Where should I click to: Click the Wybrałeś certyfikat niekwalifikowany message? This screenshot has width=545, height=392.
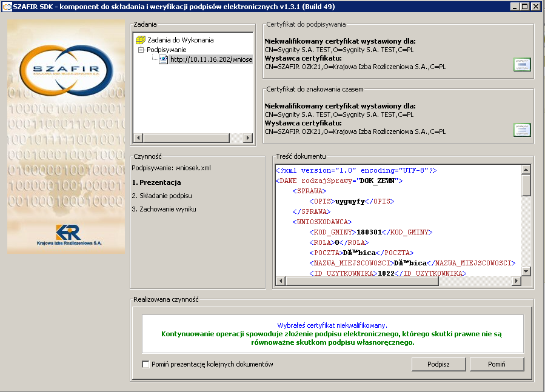[x=332, y=325]
